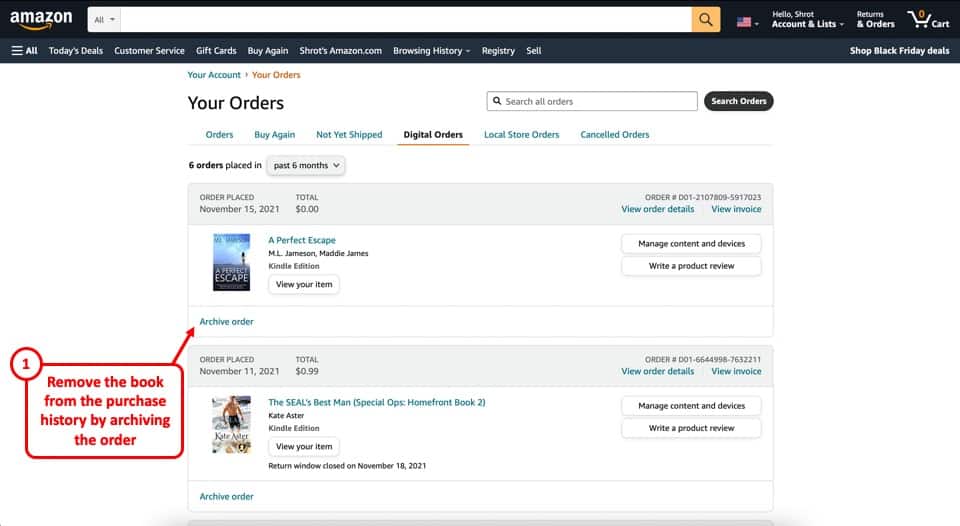Switch to Not Yet Shipped tab

(x=349, y=135)
